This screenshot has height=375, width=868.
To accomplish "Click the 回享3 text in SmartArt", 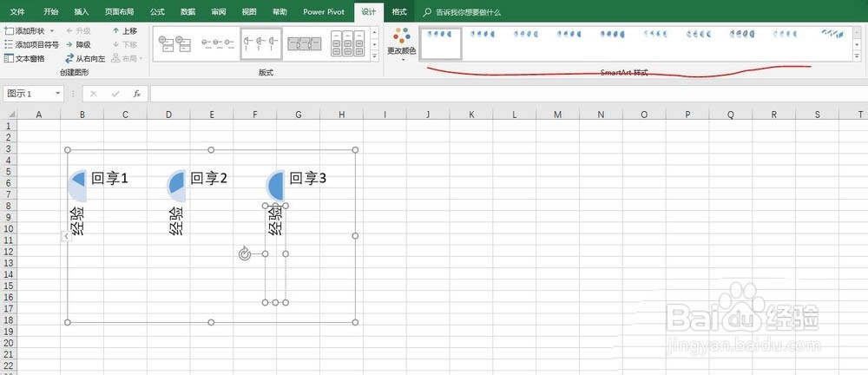I will pyautogui.click(x=308, y=178).
